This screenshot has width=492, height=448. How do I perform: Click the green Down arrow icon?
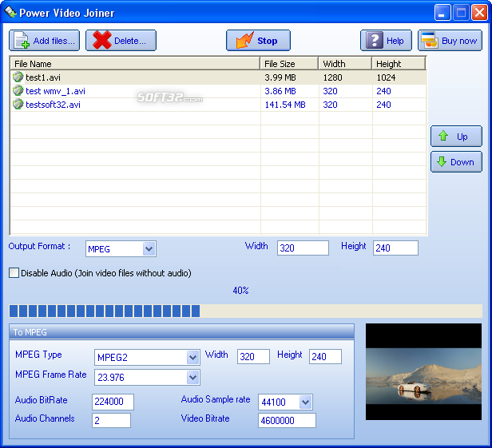point(442,161)
